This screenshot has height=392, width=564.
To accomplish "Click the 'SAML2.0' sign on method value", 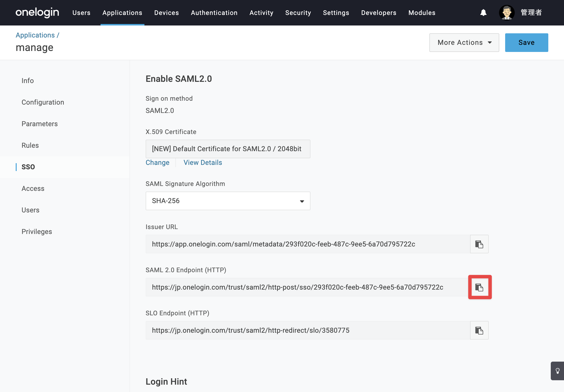I will click(x=160, y=110).
